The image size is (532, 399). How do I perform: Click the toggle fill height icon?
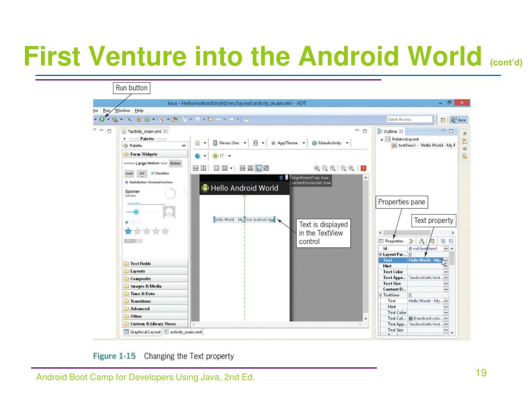click(204, 168)
